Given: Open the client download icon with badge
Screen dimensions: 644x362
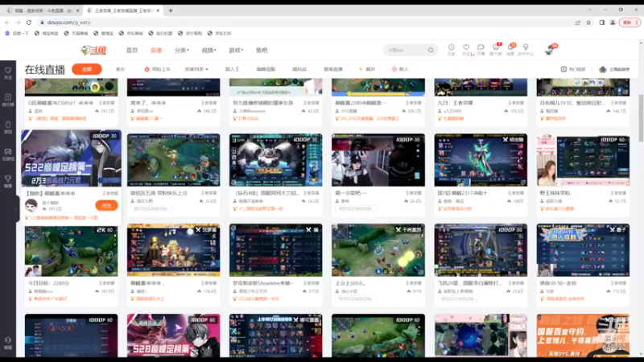Looking at the screenshot, I should [x=496, y=49].
